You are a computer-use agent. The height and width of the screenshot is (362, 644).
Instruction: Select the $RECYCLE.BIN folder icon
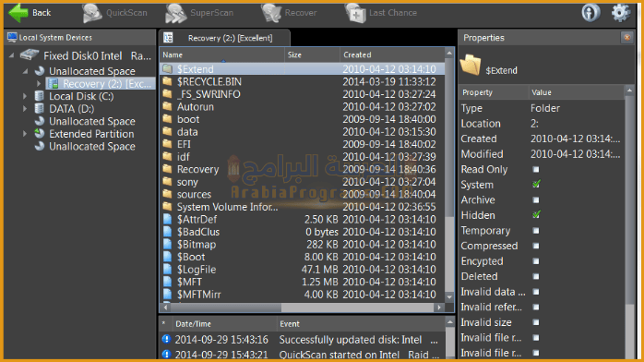(x=167, y=81)
